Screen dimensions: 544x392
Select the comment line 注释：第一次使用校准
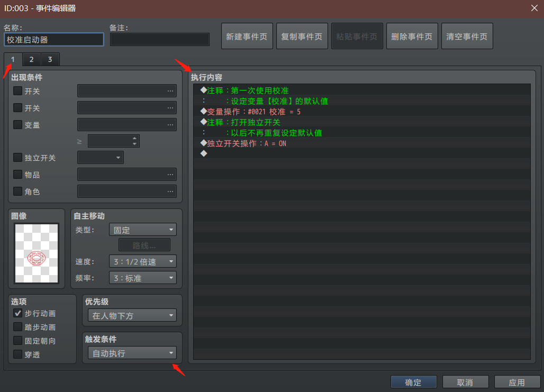[x=362, y=90]
